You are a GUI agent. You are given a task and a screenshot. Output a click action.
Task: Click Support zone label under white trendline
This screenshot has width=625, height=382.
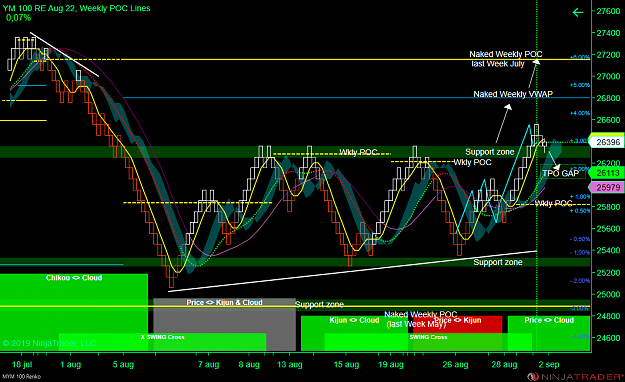point(498,262)
